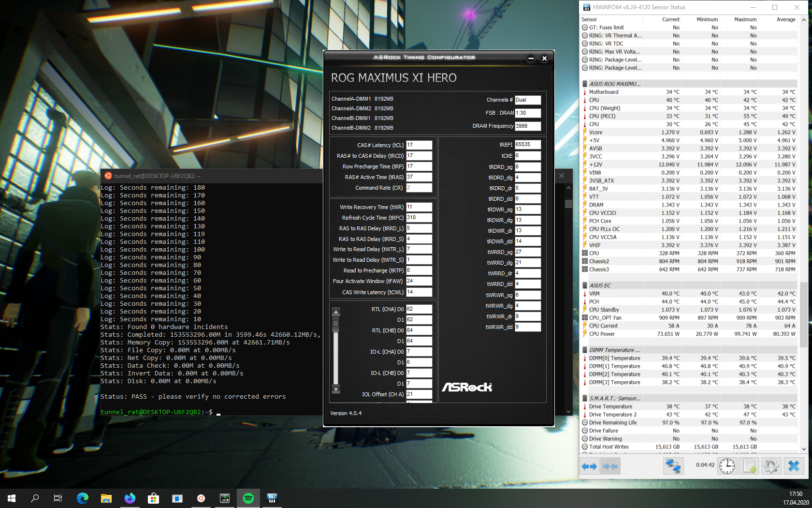This screenshot has width=812, height=508.
Task: Start sensor logging with sheet-plus icon
Action: click(749, 466)
